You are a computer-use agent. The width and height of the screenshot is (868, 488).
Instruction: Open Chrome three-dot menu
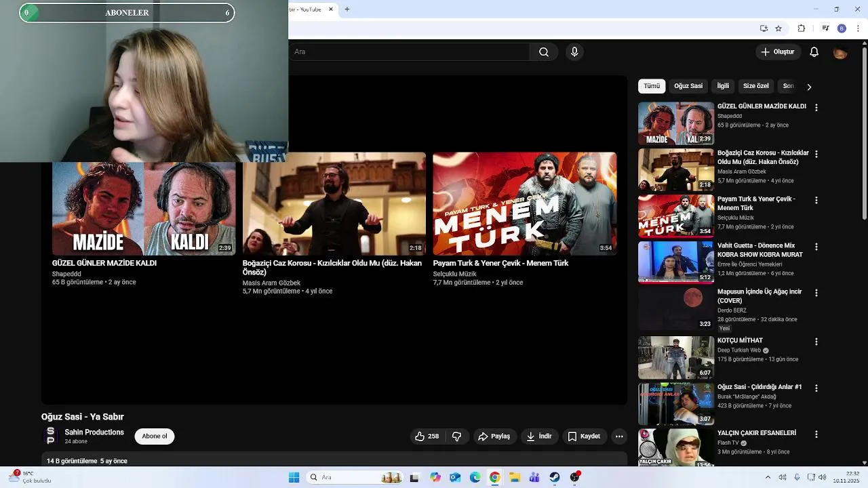pos(859,28)
